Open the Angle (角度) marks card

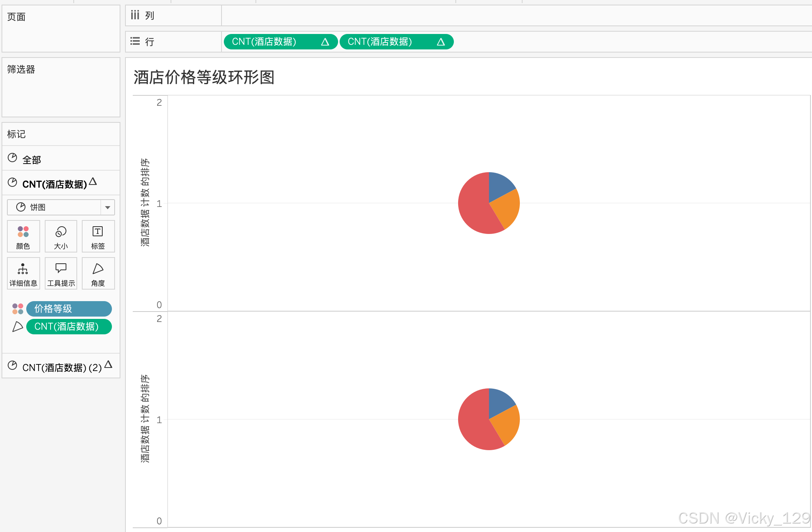98,273
